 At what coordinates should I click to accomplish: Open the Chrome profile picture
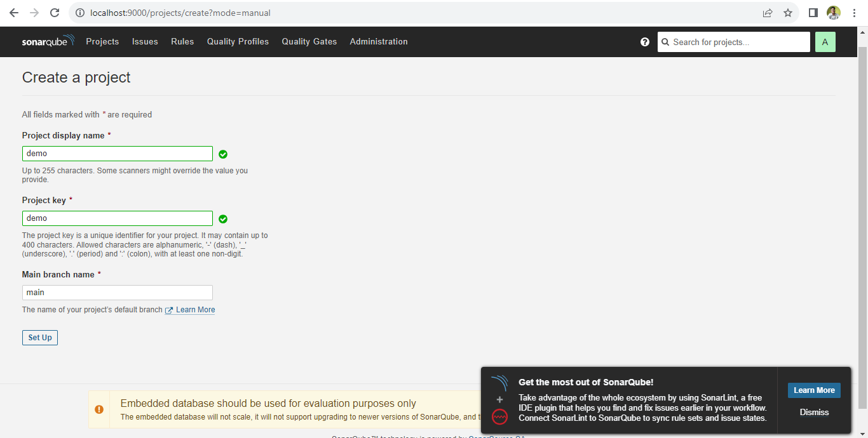[834, 13]
